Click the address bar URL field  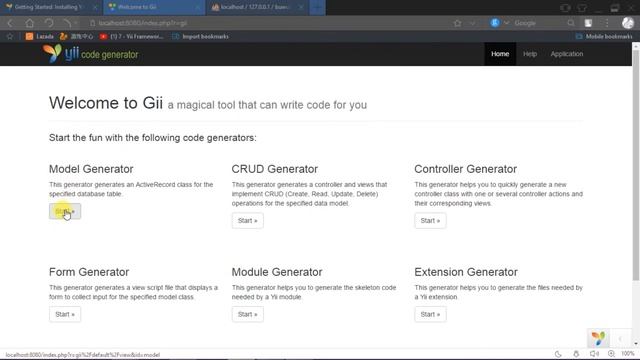269,23
